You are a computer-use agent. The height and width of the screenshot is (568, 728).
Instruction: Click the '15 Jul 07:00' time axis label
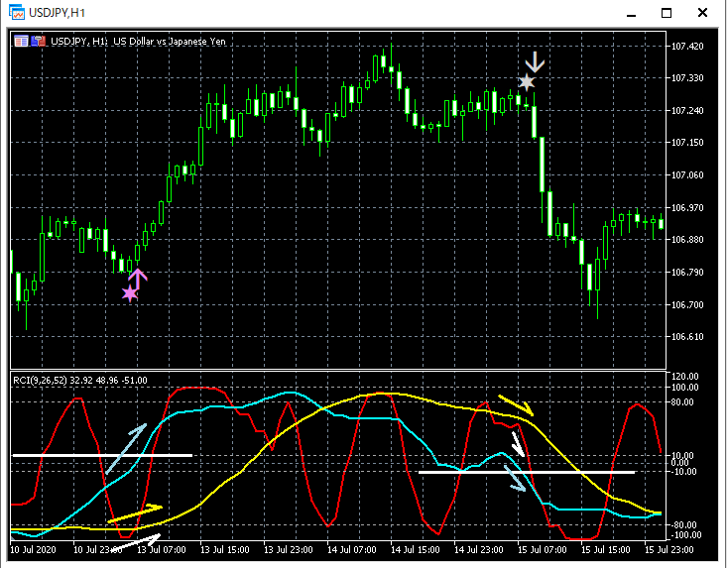[x=542, y=550]
